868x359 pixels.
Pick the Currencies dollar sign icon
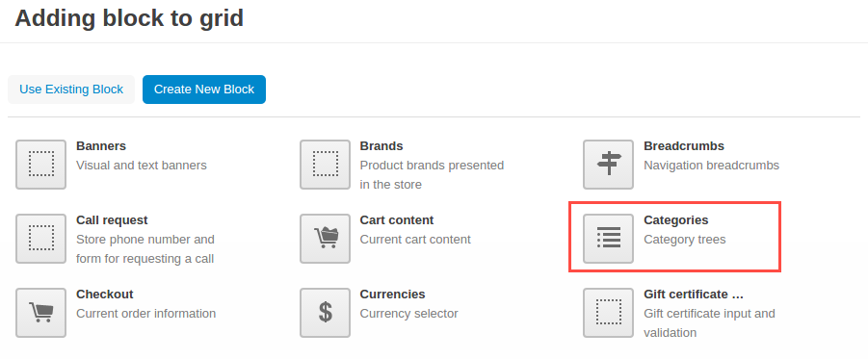[325, 313]
